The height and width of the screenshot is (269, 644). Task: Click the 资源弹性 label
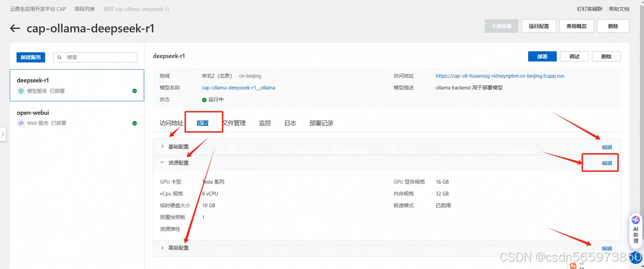pyautogui.click(x=170, y=229)
